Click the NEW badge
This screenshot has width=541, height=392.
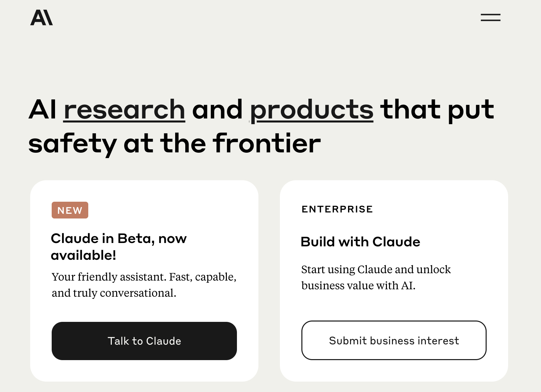(70, 210)
